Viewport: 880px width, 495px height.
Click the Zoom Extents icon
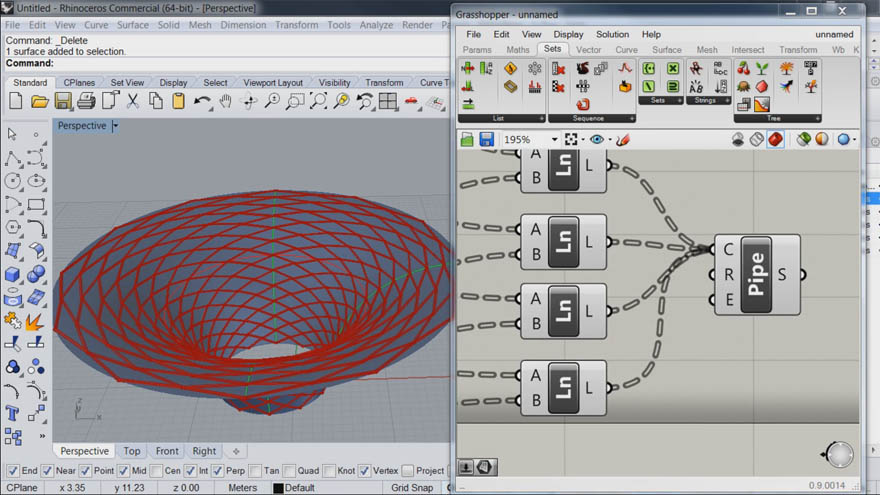pos(318,102)
